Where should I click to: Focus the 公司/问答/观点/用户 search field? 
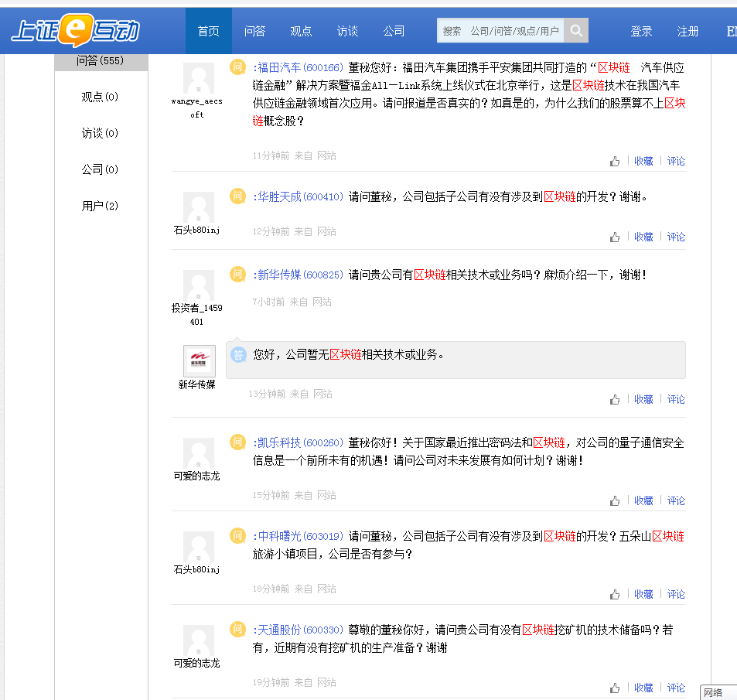point(500,31)
